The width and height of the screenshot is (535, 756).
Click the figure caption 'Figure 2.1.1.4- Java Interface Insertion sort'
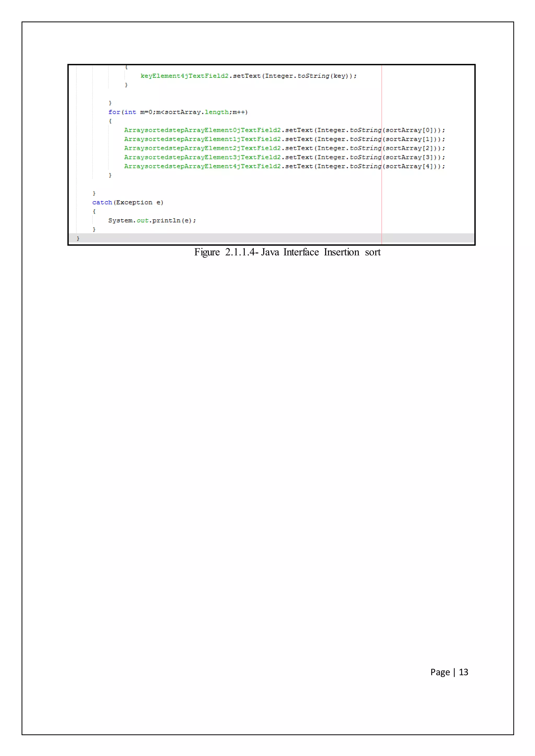click(x=287, y=252)
